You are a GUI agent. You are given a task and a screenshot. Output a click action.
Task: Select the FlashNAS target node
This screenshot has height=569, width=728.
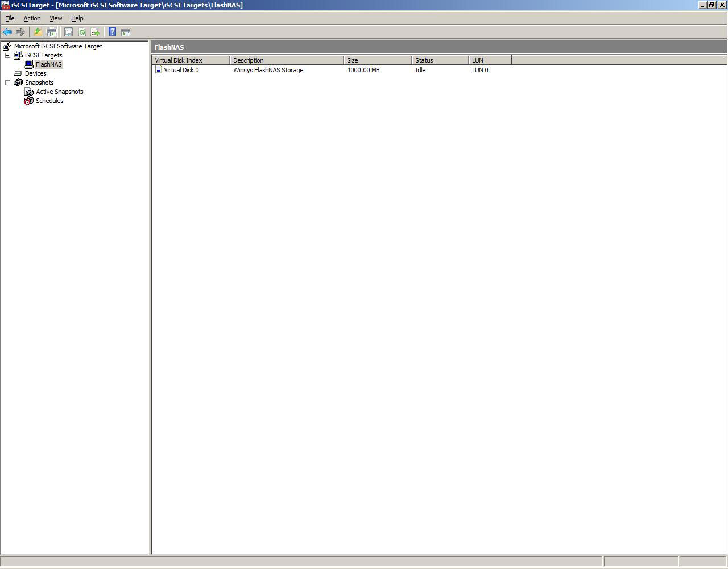tap(48, 64)
